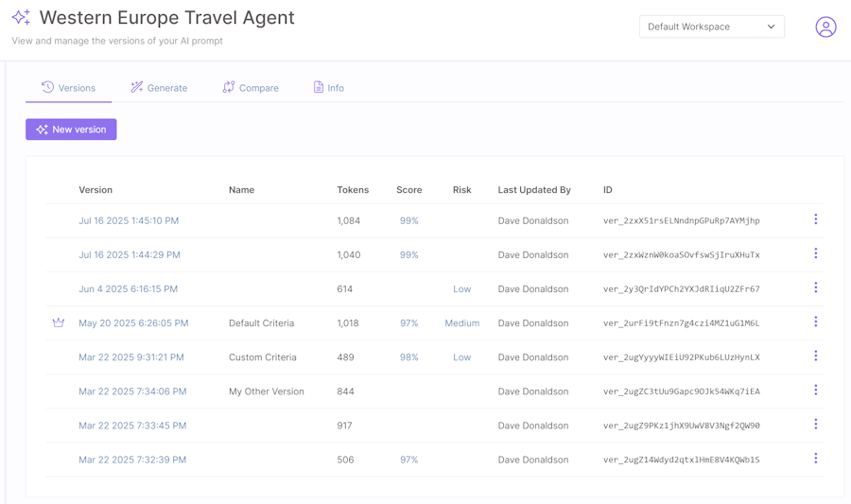Open the Jul 16 2025 1:44:29 PM version
851x504 pixels.
click(130, 254)
